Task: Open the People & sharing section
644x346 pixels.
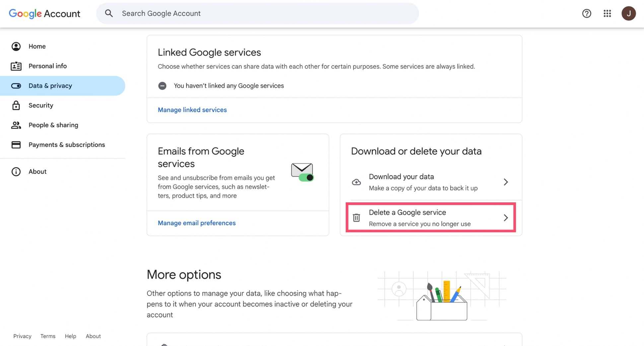Action: (x=53, y=125)
